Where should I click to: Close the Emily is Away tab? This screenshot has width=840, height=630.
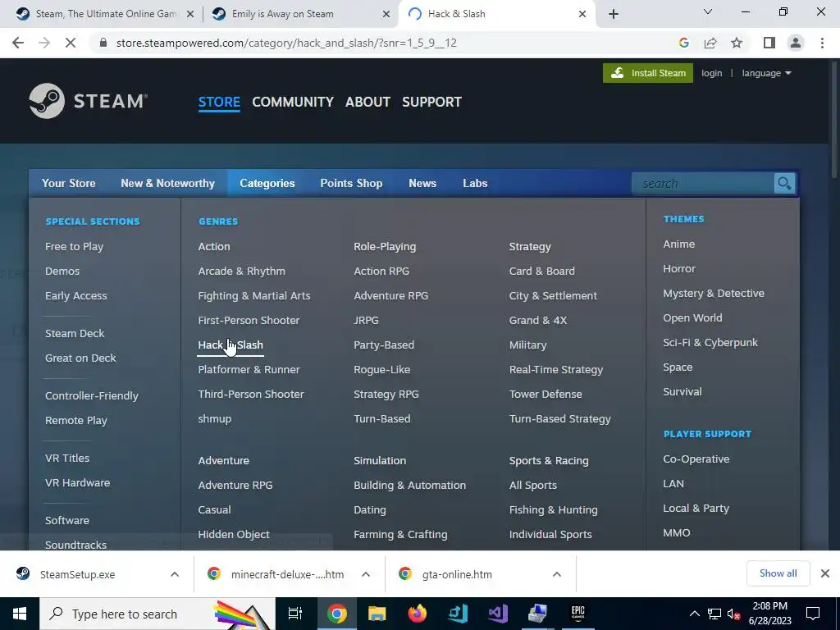pyautogui.click(x=386, y=14)
